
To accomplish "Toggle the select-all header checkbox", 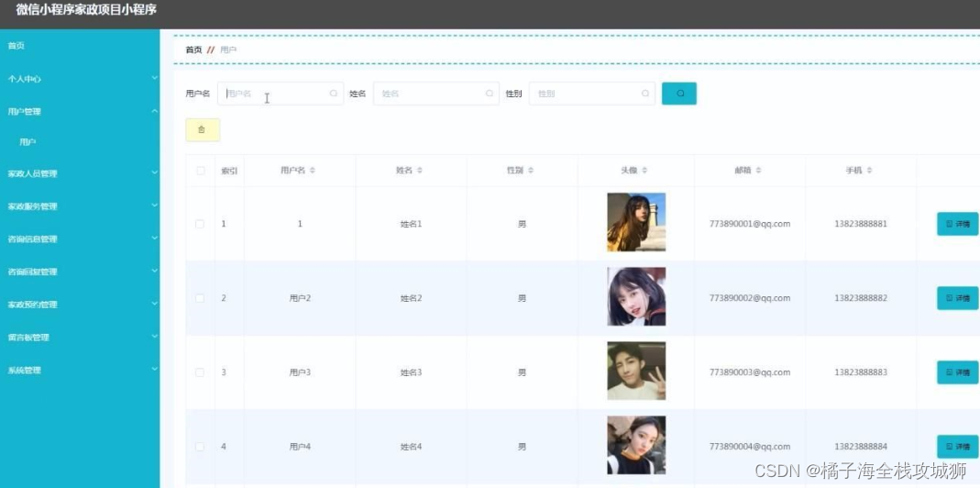I will tap(201, 171).
